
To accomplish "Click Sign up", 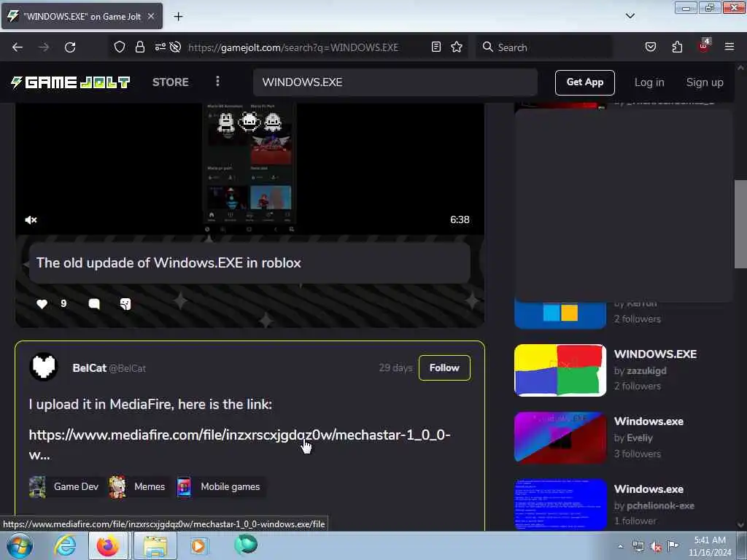I will coord(705,82).
